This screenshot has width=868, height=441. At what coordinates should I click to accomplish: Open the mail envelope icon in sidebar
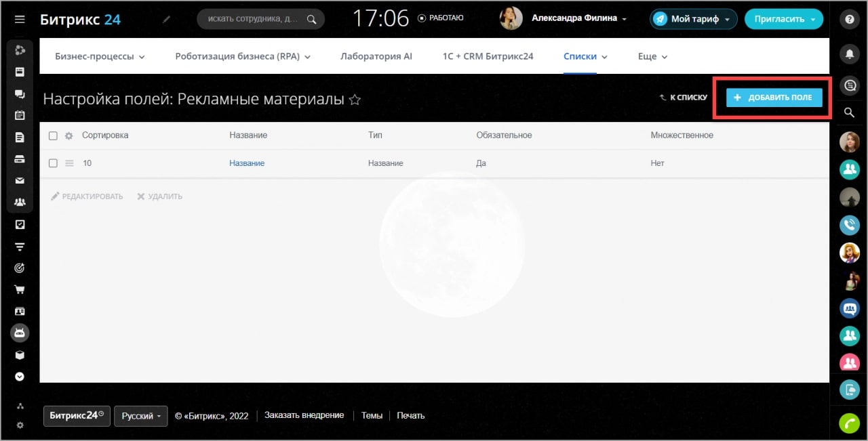[x=20, y=180]
